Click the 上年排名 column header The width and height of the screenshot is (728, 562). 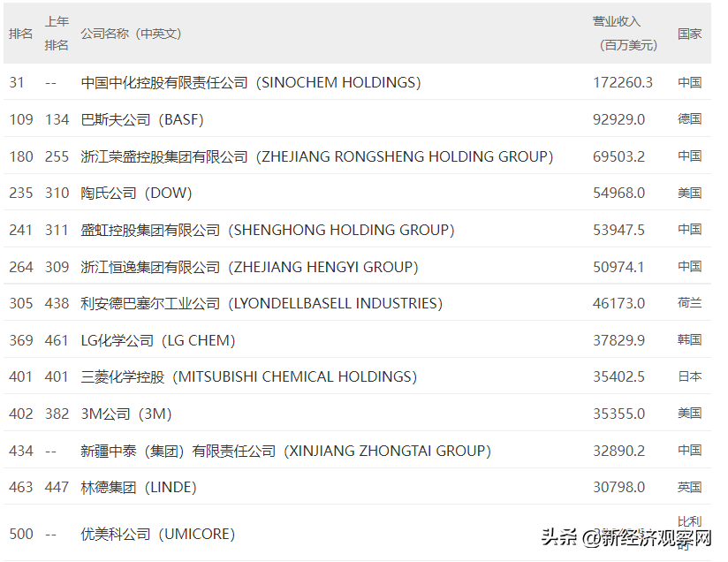(x=57, y=34)
